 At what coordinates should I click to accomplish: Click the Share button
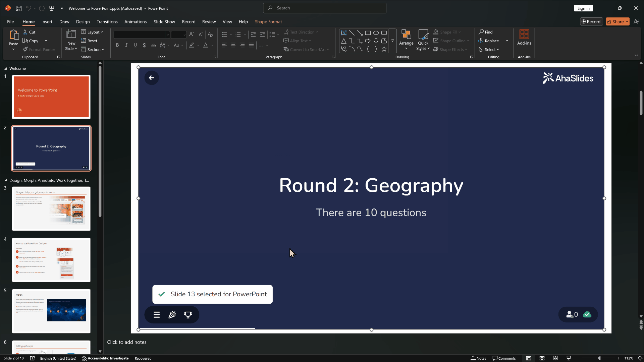coord(615,22)
